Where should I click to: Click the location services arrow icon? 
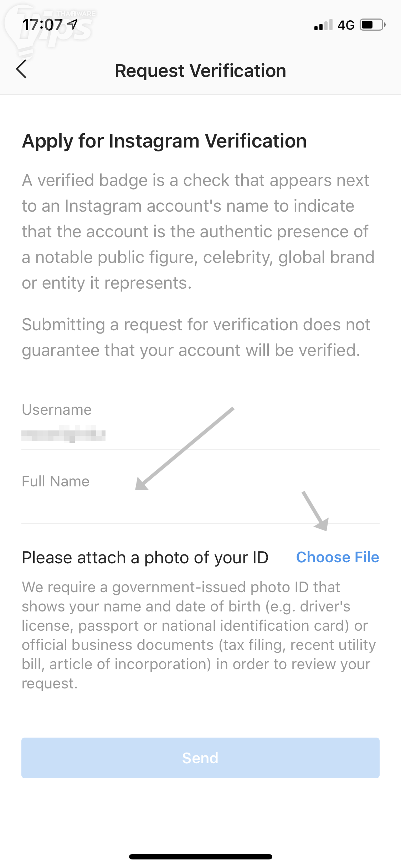pos(73,25)
